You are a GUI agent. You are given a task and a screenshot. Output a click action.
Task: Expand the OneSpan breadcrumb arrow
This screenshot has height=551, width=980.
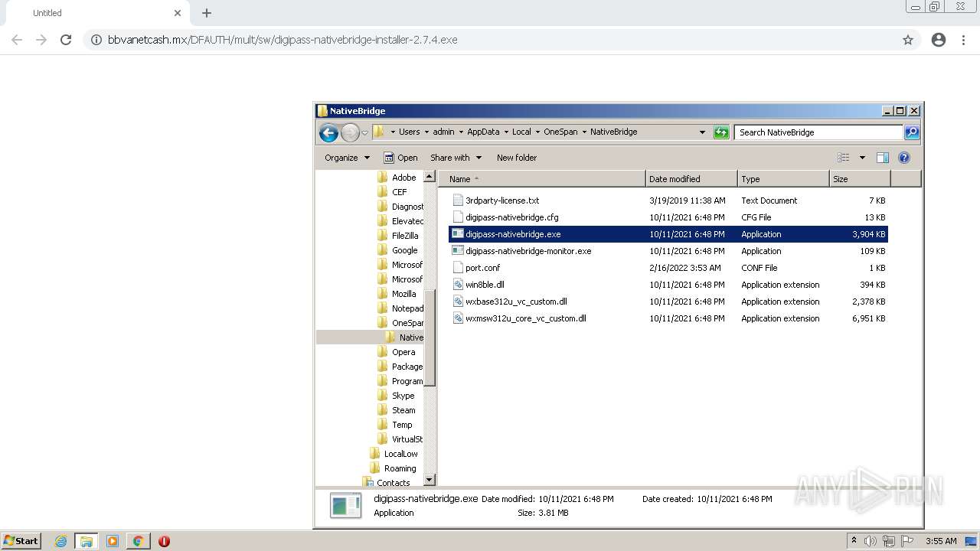[583, 132]
